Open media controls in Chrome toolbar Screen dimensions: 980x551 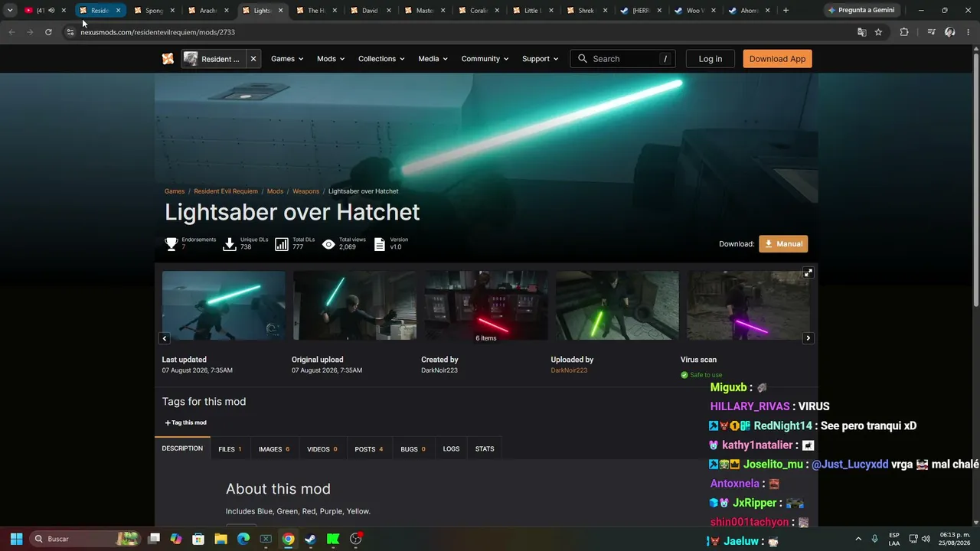931,32
